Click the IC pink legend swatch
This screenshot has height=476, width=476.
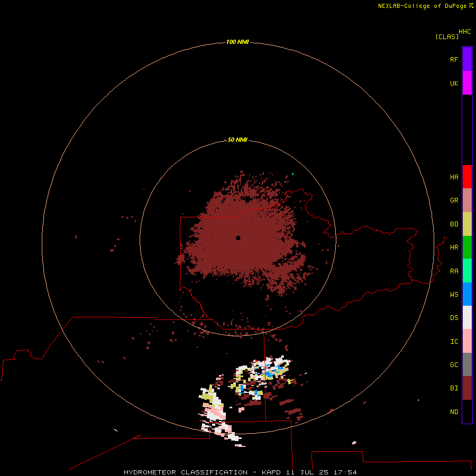(467, 341)
